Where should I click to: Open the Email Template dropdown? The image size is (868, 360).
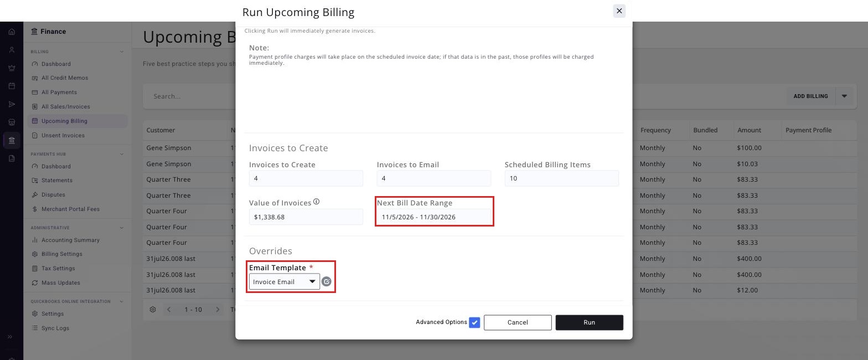(284, 282)
